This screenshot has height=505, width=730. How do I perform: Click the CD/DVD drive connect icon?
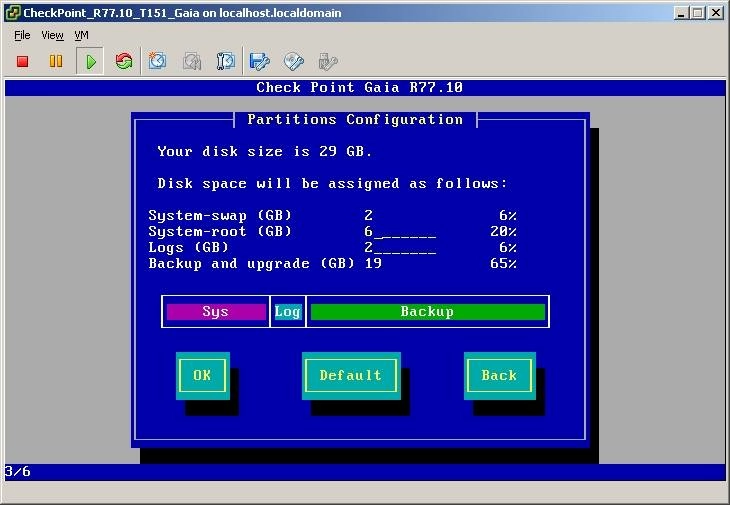click(x=294, y=61)
